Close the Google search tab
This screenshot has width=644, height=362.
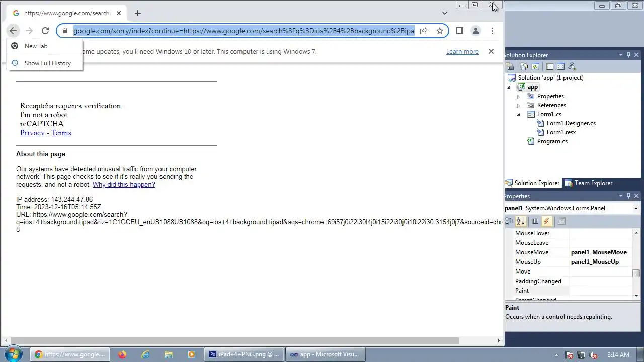pyautogui.click(x=119, y=13)
